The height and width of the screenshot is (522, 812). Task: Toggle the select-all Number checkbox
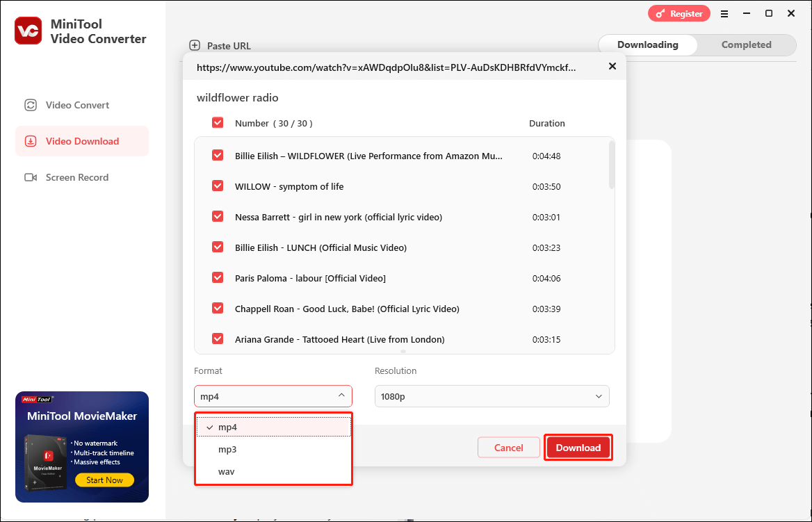[x=218, y=123]
